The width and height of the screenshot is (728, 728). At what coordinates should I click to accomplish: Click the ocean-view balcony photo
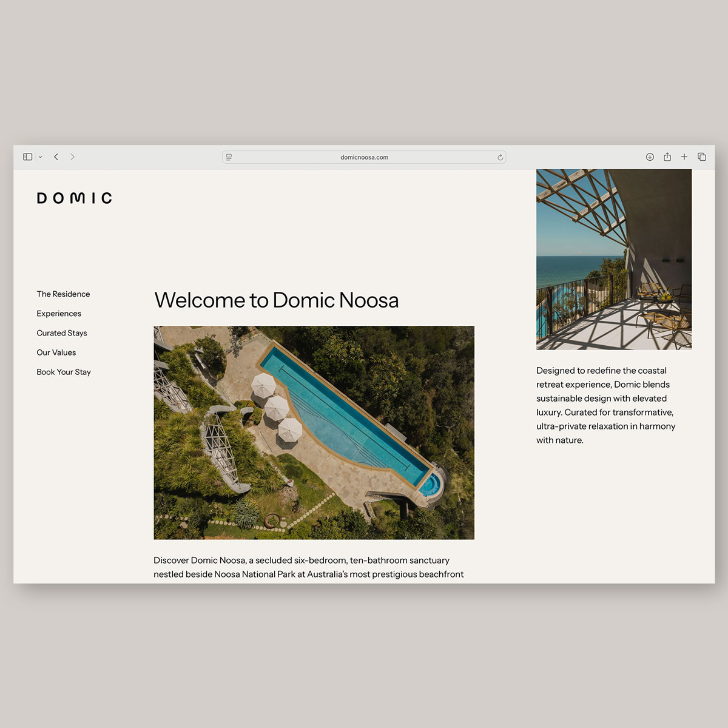pos(613,259)
